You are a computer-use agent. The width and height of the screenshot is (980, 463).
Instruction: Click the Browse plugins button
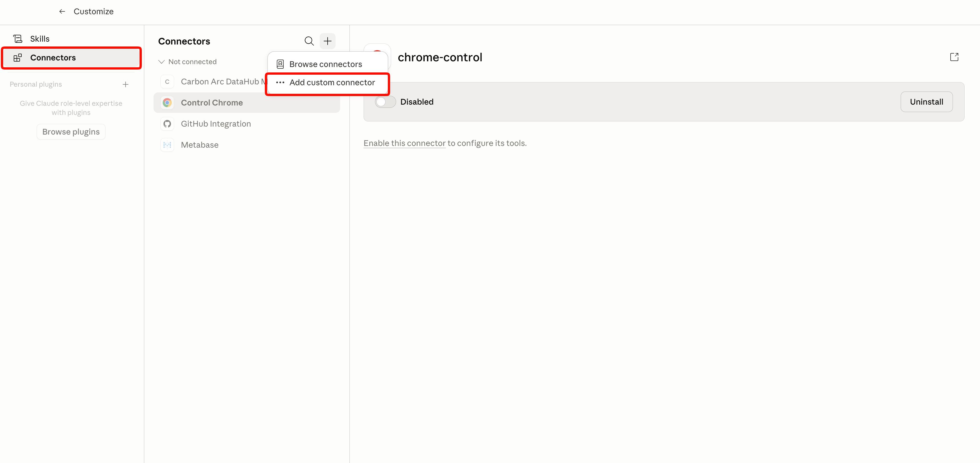coord(71,131)
